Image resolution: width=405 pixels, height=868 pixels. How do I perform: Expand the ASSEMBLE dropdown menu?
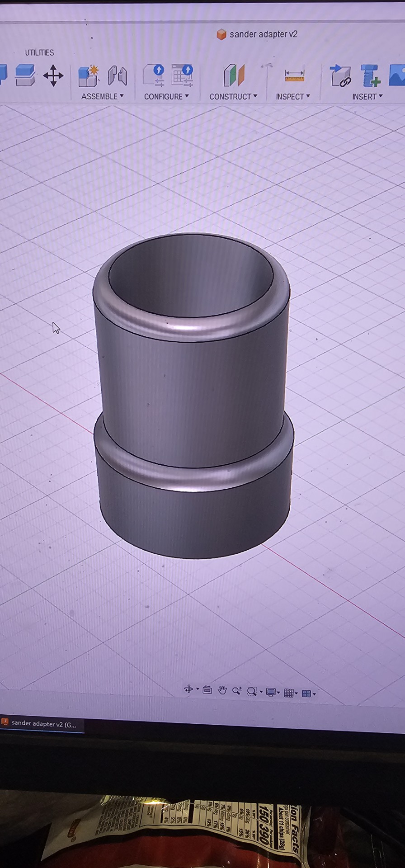103,96
